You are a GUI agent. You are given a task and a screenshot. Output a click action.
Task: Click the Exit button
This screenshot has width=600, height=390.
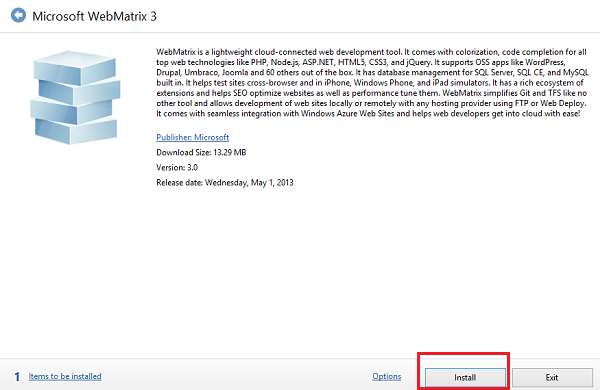click(552, 378)
